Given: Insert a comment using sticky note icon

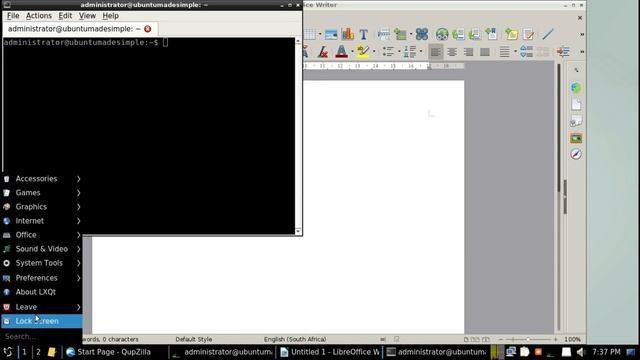Looking at the screenshot, I should tap(511, 34).
